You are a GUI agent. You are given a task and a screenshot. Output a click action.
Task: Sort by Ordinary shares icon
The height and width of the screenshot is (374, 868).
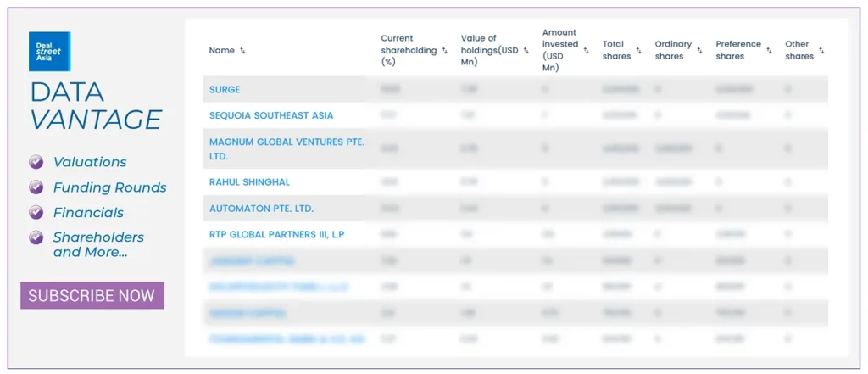tap(699, 51)
